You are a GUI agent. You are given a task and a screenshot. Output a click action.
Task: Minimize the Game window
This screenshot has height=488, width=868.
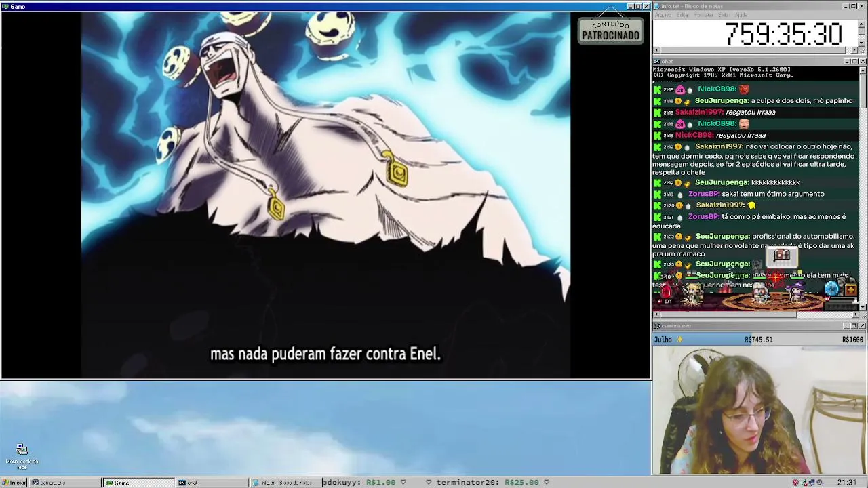pyautogui.click(x=630, y=6)
